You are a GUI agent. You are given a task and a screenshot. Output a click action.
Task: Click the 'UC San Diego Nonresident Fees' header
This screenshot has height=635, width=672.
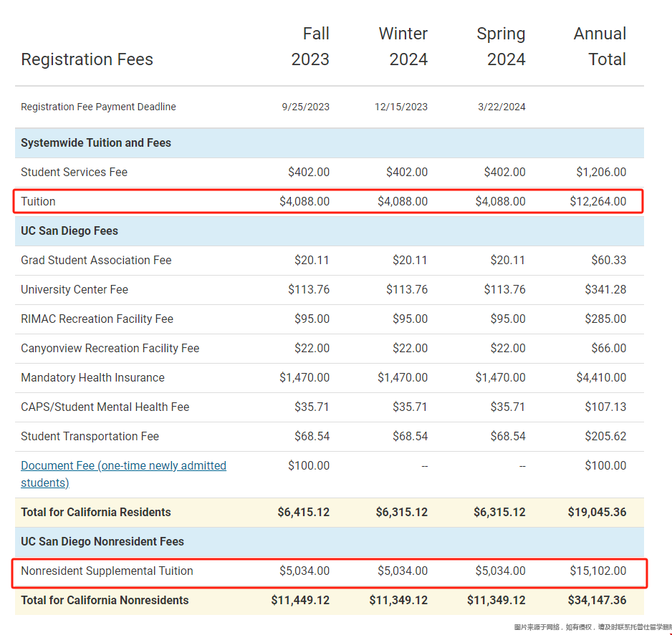pos(102,542)
